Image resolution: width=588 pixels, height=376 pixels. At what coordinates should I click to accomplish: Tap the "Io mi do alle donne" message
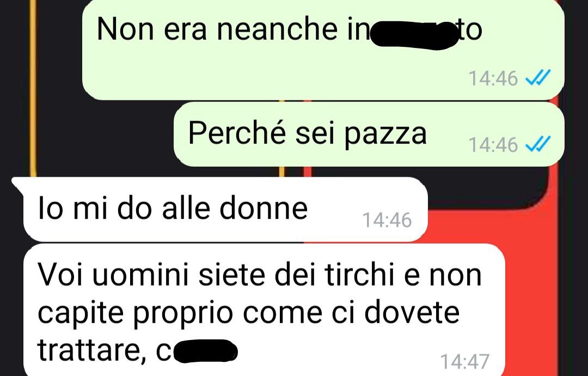point(225,209)
